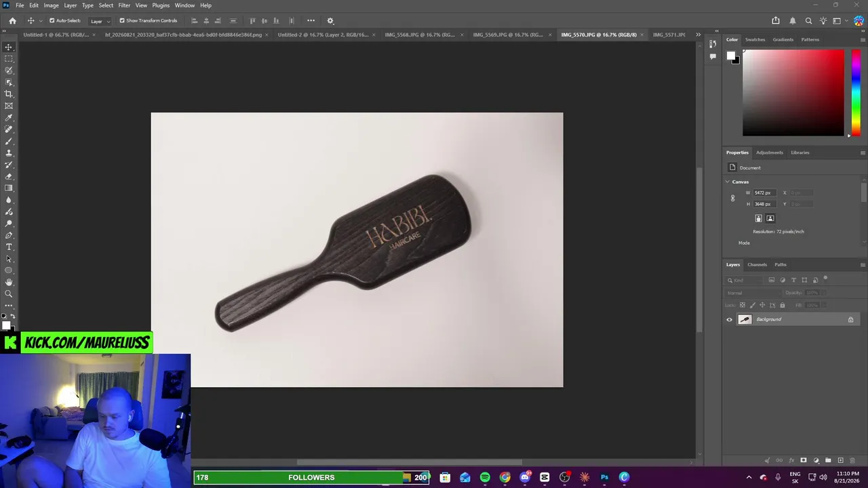Select the Eyedropper tool

tap(9, 118)
